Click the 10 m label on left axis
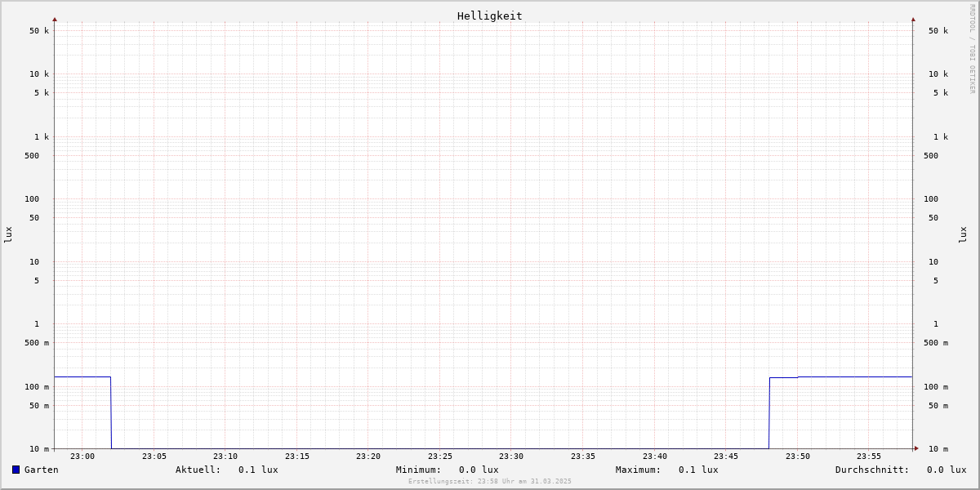Viewport: 980px width, 490px height. tap(39, 449)
